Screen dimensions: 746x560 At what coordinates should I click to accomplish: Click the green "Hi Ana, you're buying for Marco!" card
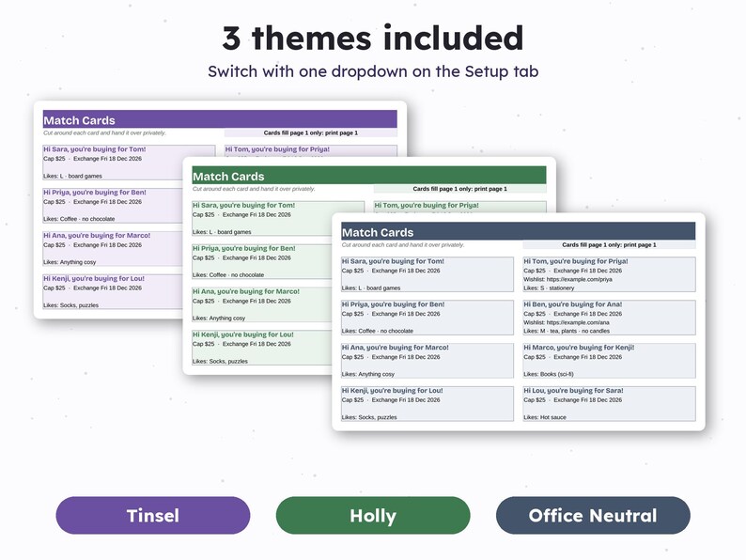(262, 304)
